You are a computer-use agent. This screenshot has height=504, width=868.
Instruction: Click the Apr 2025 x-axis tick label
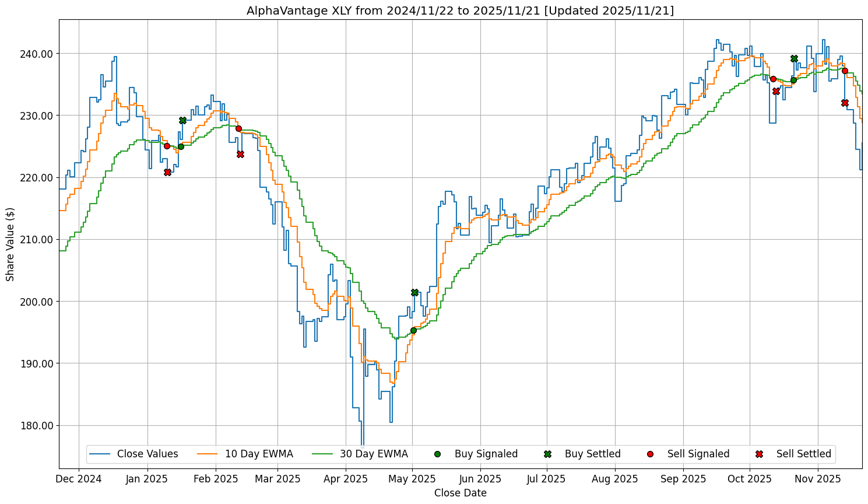(x=346, y=479)
